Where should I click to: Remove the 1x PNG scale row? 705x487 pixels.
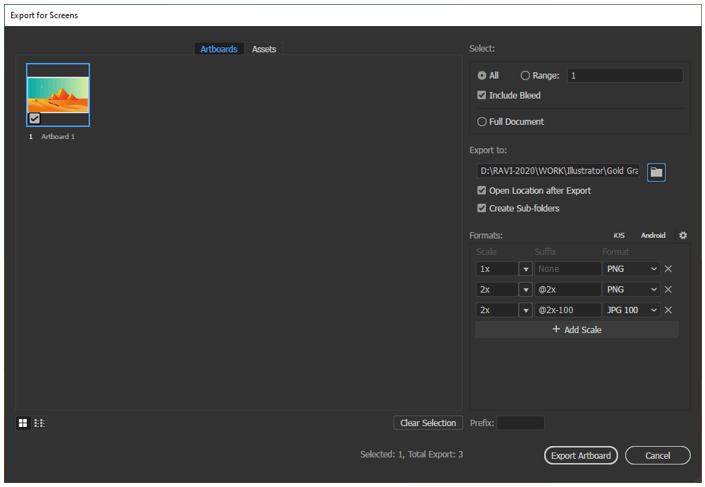668,269
